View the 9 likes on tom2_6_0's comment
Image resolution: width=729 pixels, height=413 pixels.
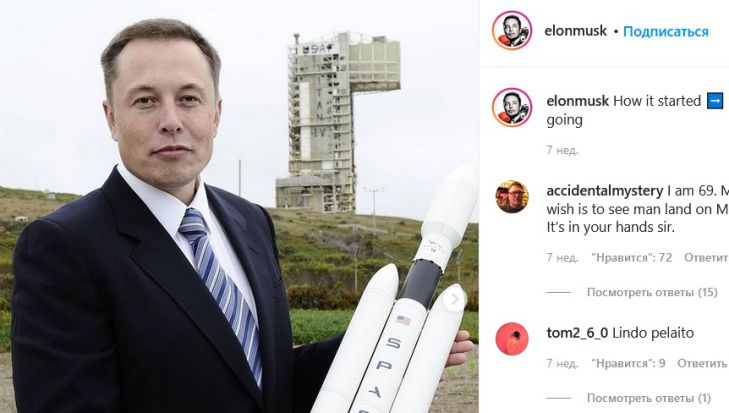point(629,363)
